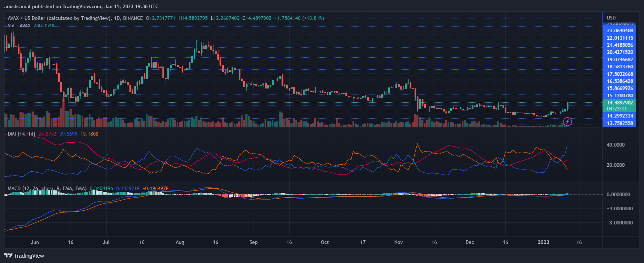644x263 pixels.
Task: Click the BINANCE exchange name in title
Action: [x=133, y=18]
